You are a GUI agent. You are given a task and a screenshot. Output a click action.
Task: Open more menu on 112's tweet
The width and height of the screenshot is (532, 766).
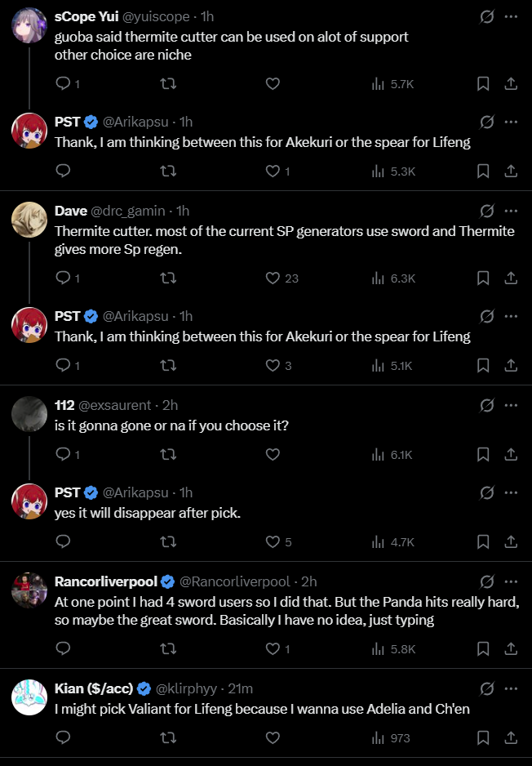pos(511,405)
